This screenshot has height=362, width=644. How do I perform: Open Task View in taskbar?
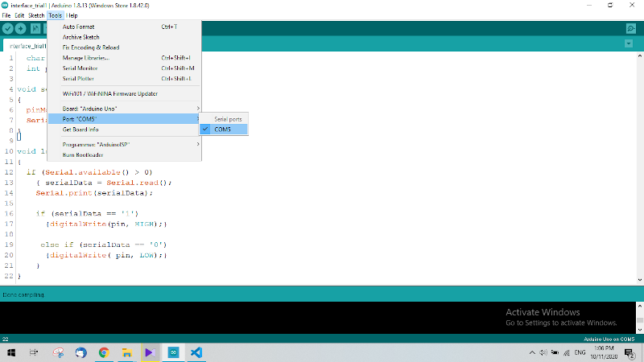(34, 352)
